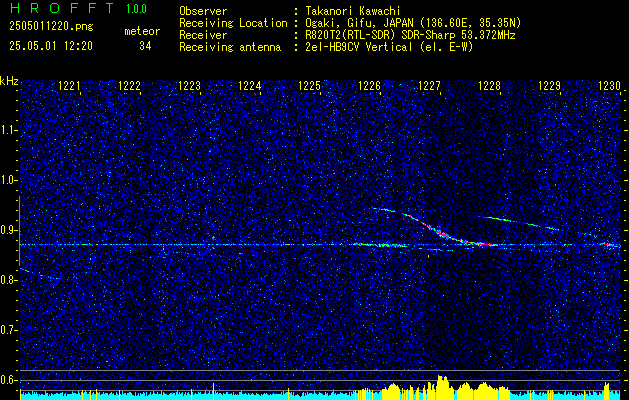Click the 1223 time marker

(x=189, y=86)
